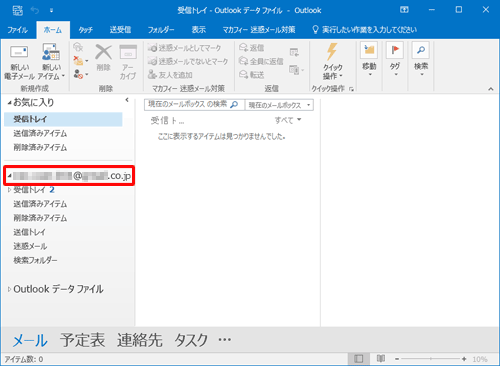The image size is (500, 366).
Task: Minimize the folder pane with the arrow
Action: pos(127,100)
